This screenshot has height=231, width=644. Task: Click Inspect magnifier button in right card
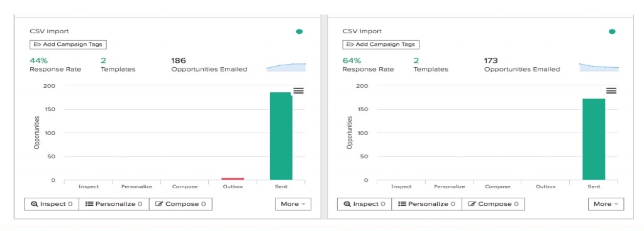coord(364,204)
